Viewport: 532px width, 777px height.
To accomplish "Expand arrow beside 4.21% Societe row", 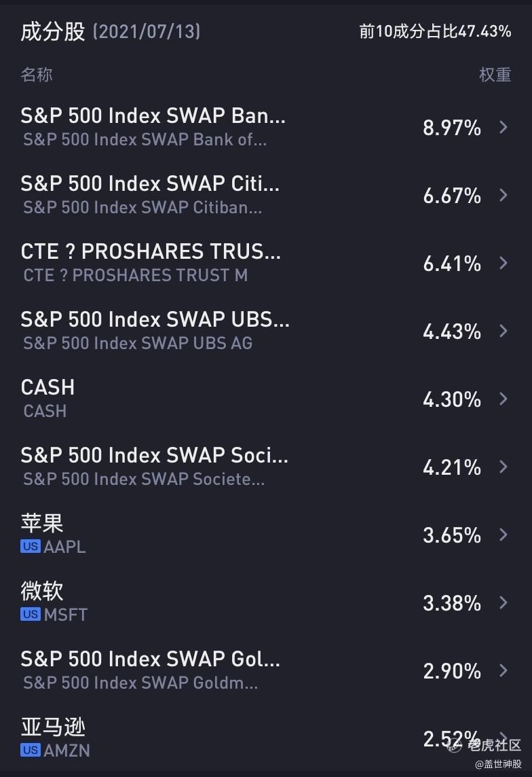I will 503,467.
